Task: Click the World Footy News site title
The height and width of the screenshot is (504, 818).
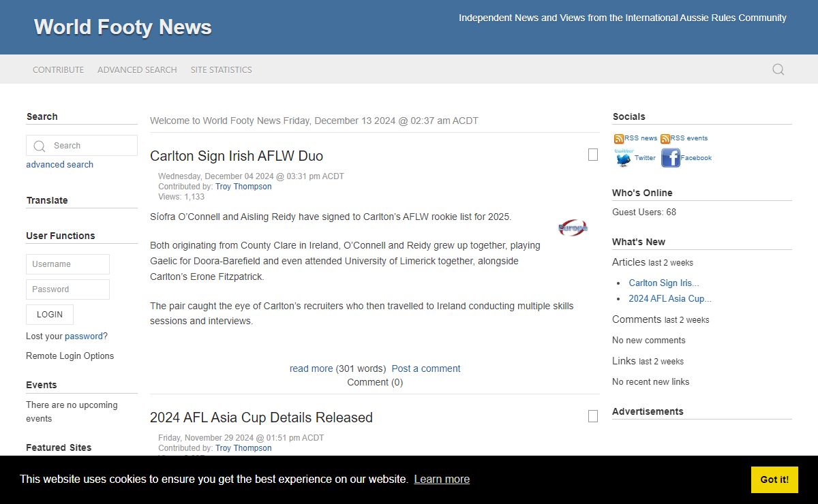Action: [x=123, y=27]
